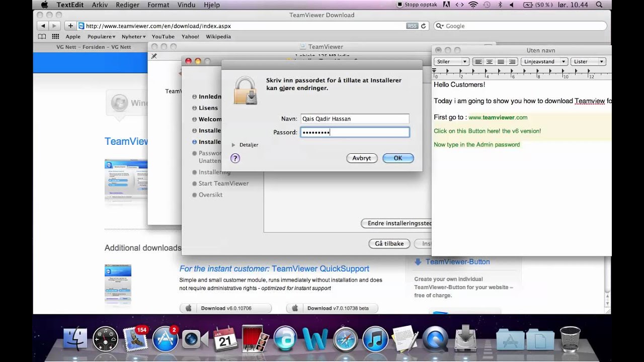This screenshot has width=644, height=362.
Task: Align text right in TextEdit
Action: tap(512, 61)
